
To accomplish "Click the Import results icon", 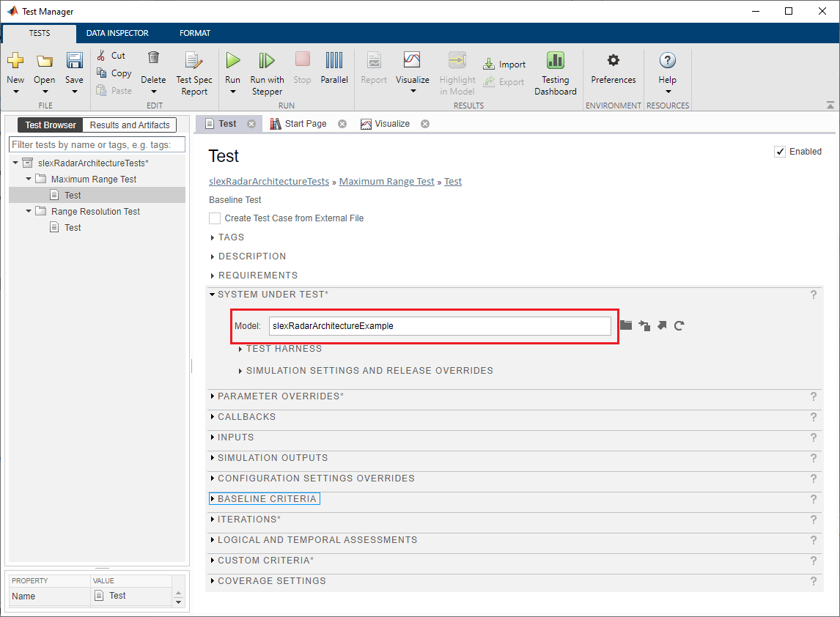I will coord(489,64).
